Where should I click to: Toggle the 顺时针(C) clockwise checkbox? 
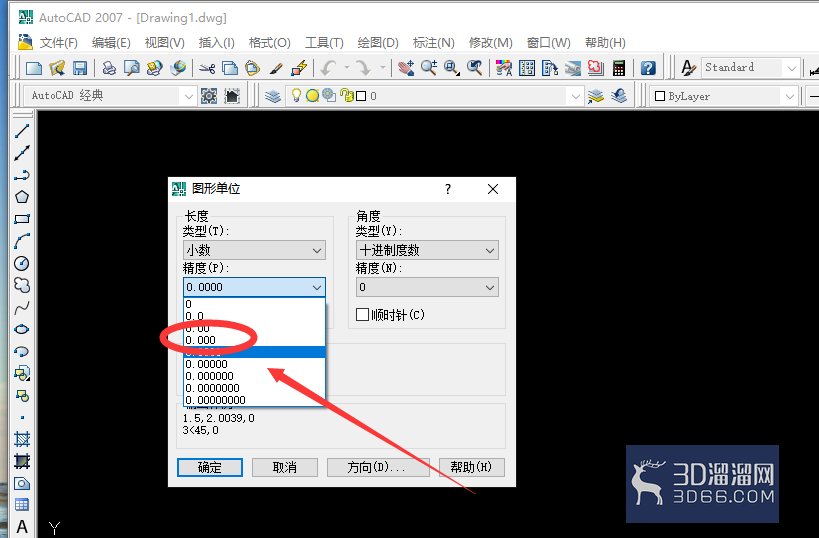click(362, 314)
